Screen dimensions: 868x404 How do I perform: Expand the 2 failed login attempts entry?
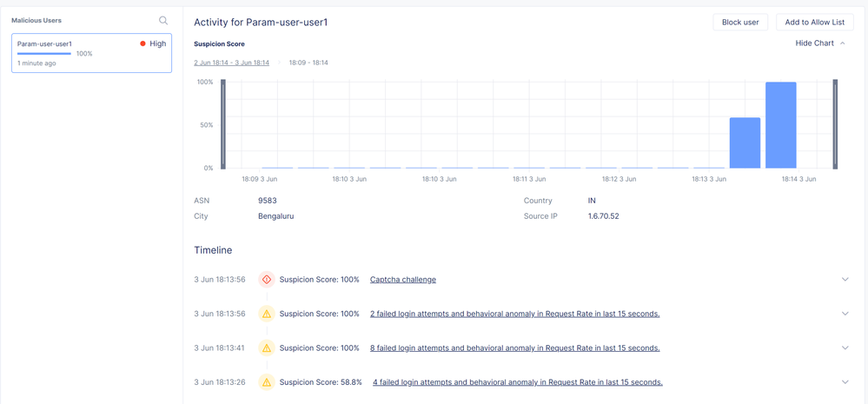coord(845,314)
